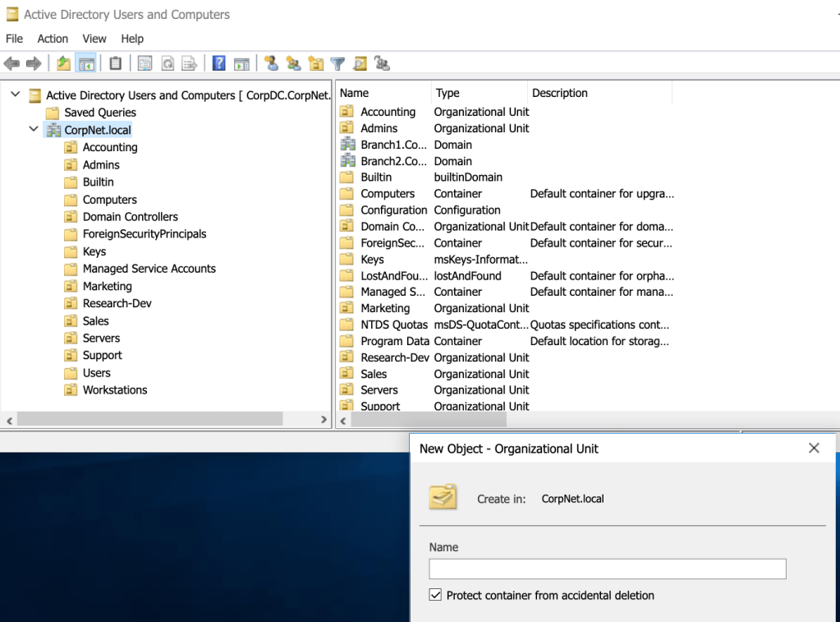The width and height of the screenshot is (840, 622).
Task: Click the Find Objects toolbar icon
Action: [x=360, y=63]
